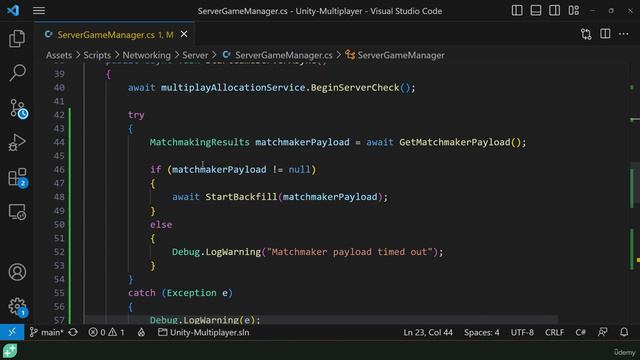Split the editor to the right
This screenshot has height=360, width=640.
click(x=605, y=34)
